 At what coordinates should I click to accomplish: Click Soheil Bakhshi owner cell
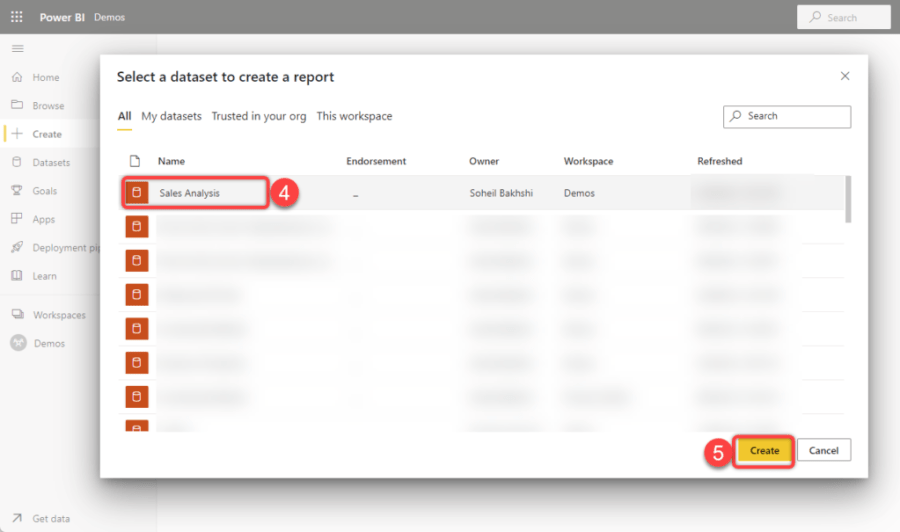[x=501, y=193]
